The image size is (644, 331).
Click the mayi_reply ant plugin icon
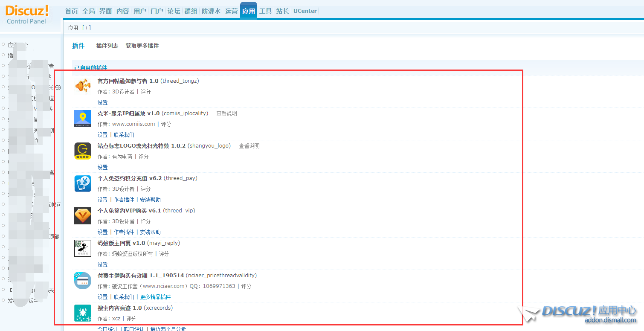click(83, 248)
